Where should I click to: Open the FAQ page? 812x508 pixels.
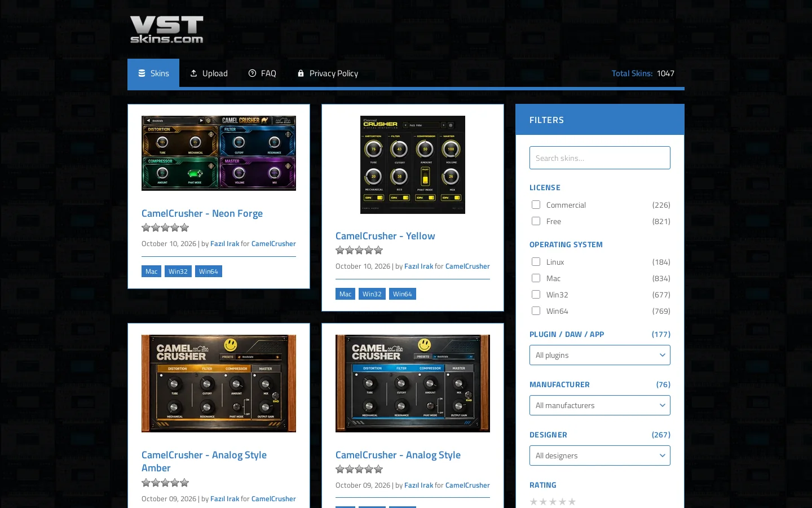pos(262,73)
